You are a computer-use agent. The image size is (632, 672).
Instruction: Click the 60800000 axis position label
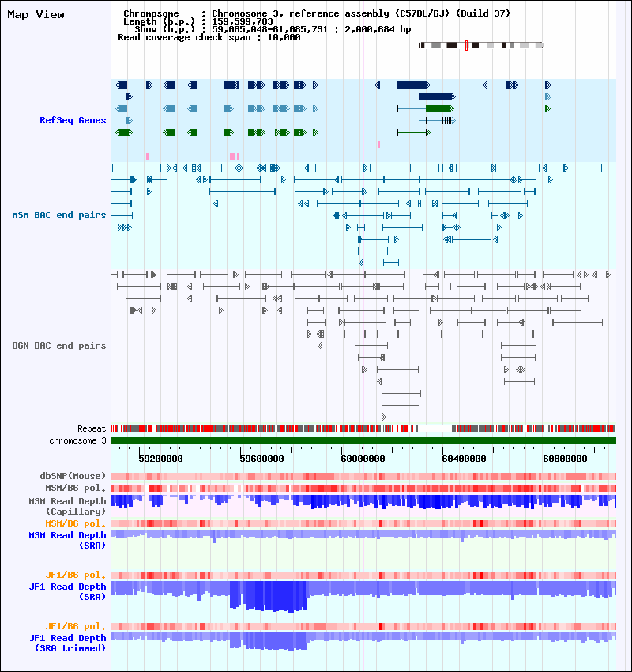[x=565, y=459]
